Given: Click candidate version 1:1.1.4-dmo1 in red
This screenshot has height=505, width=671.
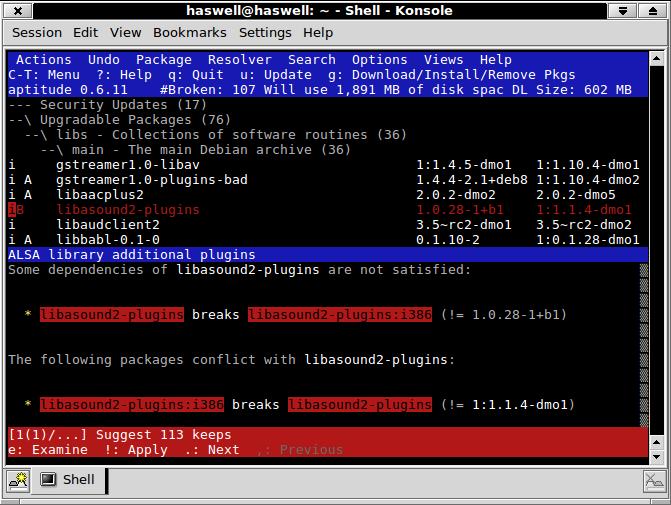Looking at the screenshot, I should click(x=584, y=210).
